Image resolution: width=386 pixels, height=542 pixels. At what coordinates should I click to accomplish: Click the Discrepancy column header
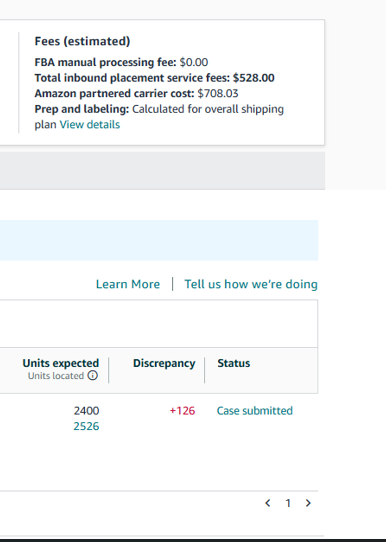(164, 363)
